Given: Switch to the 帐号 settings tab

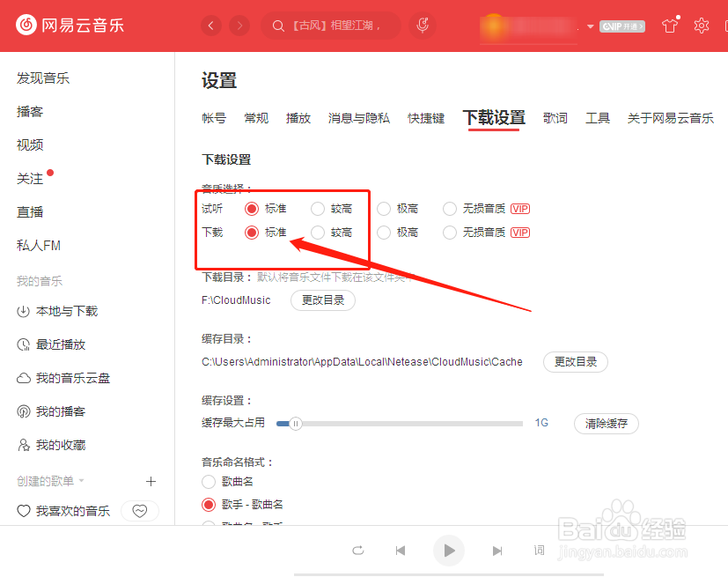Looking at the screenshot, I should tap(214, 118).
